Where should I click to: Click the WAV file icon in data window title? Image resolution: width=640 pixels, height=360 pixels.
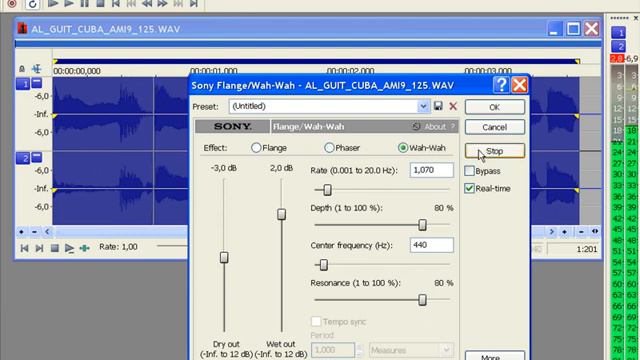(22, 29)
